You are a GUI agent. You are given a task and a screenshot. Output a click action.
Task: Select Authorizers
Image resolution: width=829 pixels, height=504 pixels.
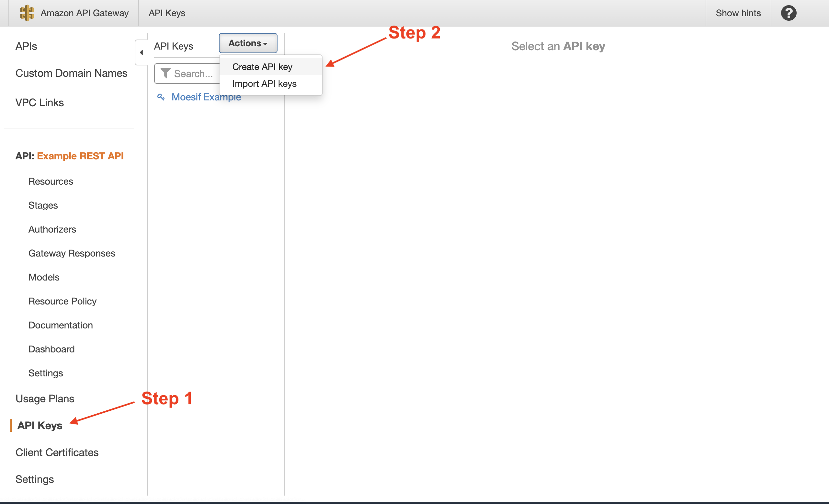pos(52,229)
